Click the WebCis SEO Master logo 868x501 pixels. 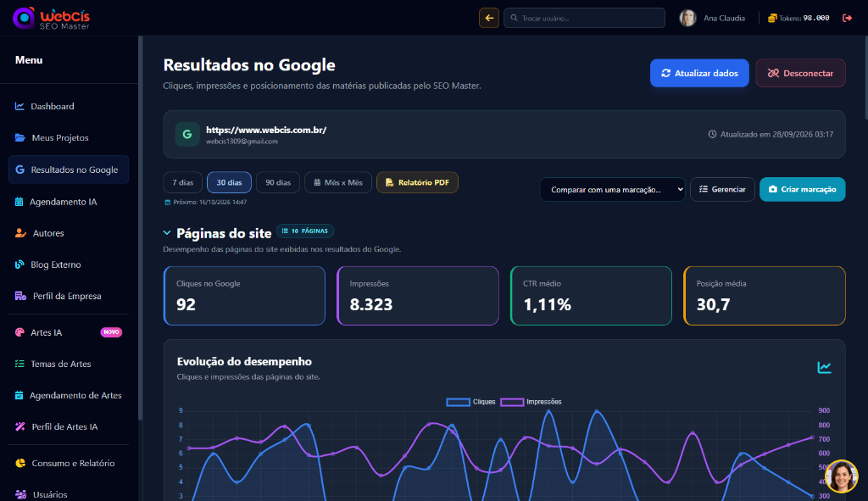52,19
